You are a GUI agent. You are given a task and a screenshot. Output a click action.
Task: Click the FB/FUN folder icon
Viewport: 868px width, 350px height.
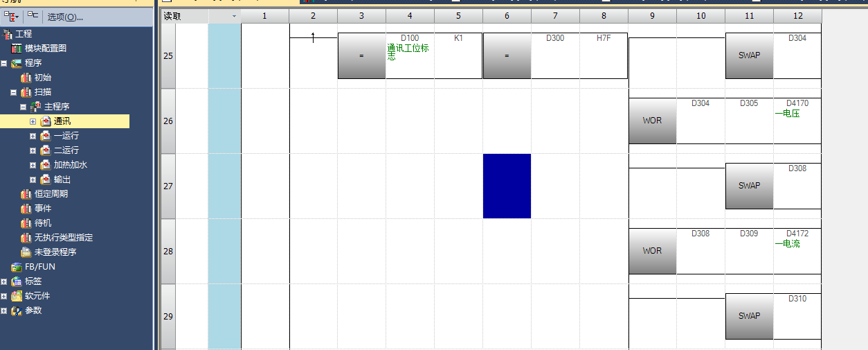pos(17,267)
